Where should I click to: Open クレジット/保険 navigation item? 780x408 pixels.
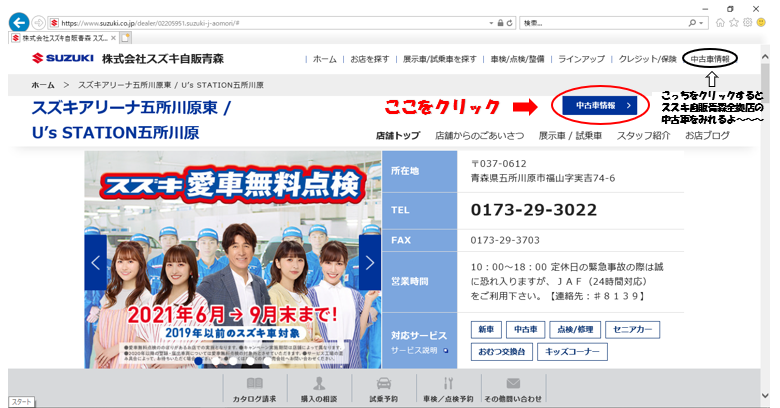point(647,59)
